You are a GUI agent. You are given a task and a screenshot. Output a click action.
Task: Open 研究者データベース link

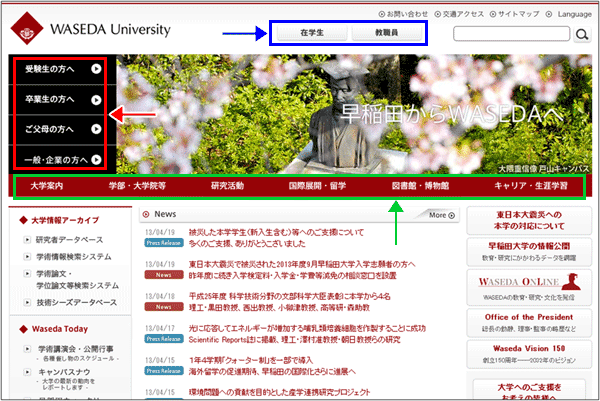pyautogui.click(x=69, y=240)
